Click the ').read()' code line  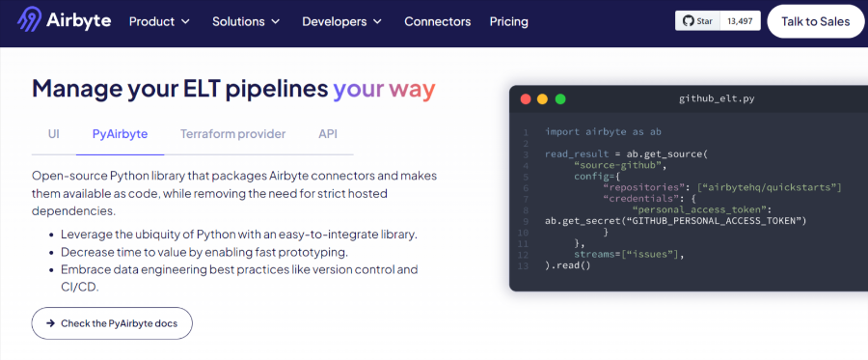click(x=568, y=265)
